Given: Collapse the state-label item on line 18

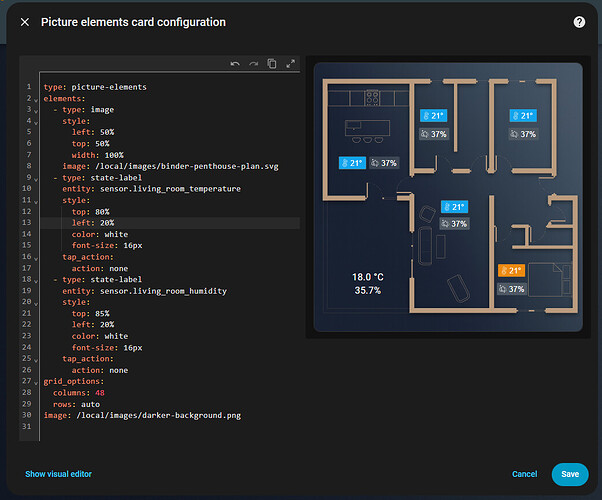Looking at the screenshot, I should tap(37, 280).
